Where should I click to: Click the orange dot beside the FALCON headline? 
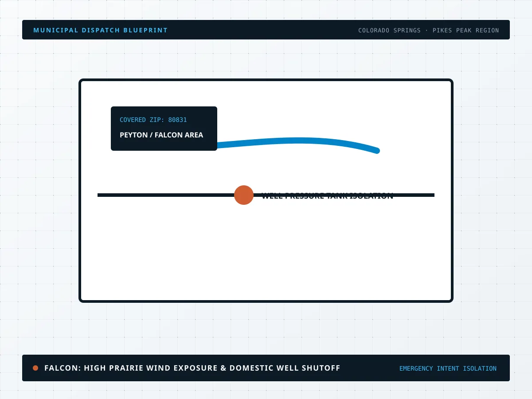(x=35, y=368)
